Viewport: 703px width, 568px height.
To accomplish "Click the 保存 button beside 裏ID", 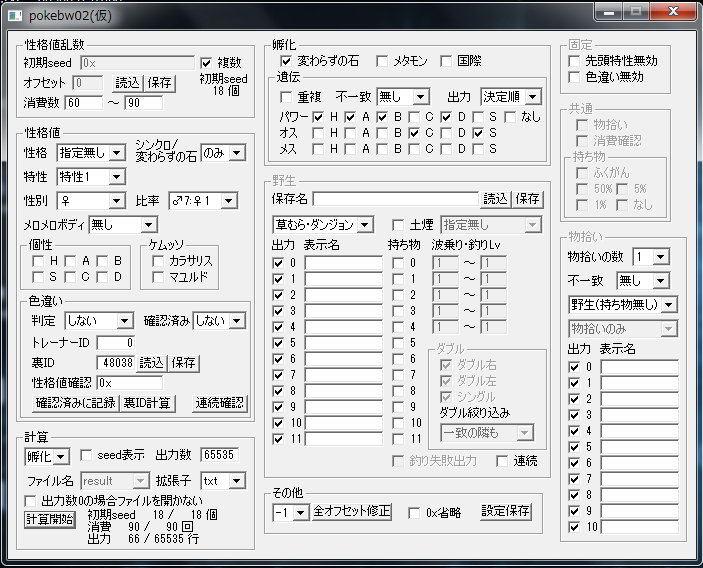I will pos(183,363).
